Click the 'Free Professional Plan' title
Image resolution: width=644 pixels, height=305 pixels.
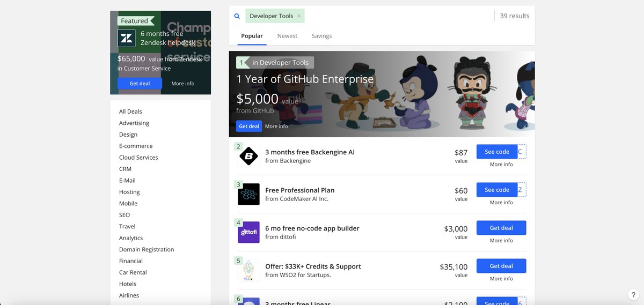point(300,190)
